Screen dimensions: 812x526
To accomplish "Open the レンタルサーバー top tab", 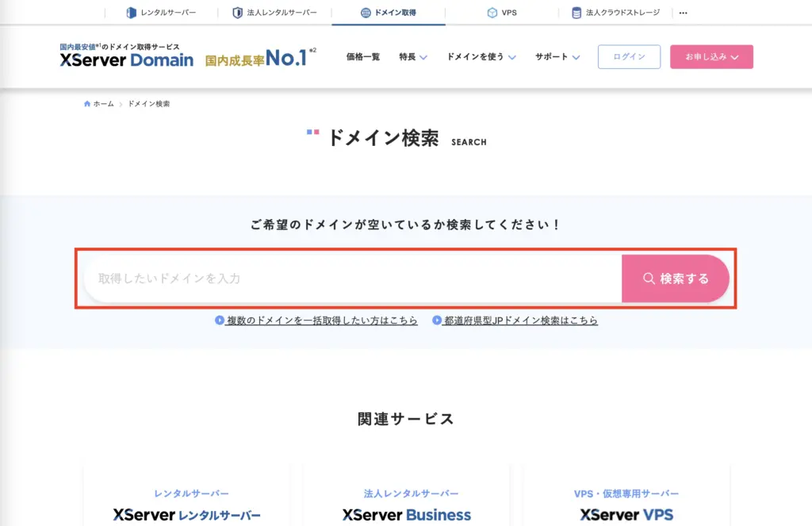I will pyautogui.click(x=162, y=13).
